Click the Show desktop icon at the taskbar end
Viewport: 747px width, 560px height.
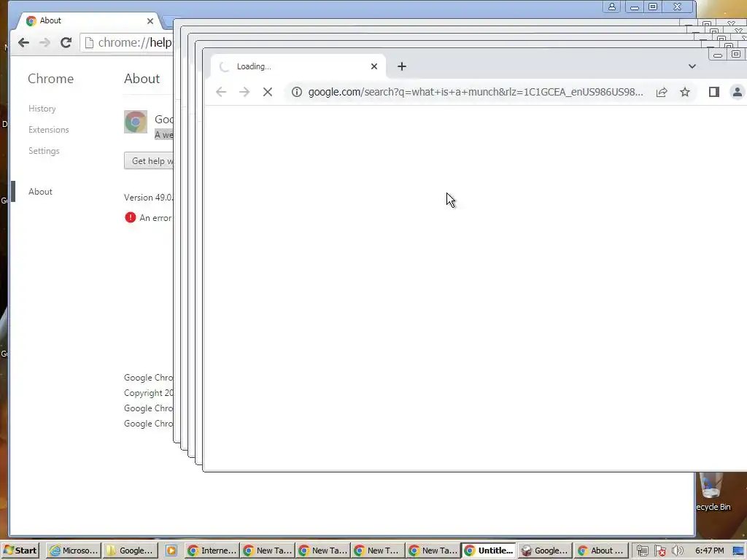[739, 551]
